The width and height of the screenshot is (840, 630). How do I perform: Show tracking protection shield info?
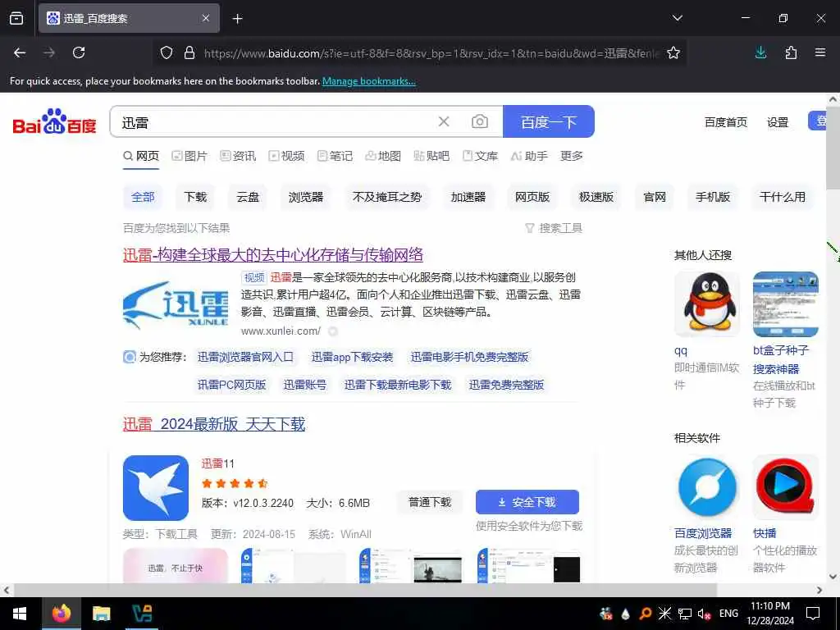tap(167, 52)
